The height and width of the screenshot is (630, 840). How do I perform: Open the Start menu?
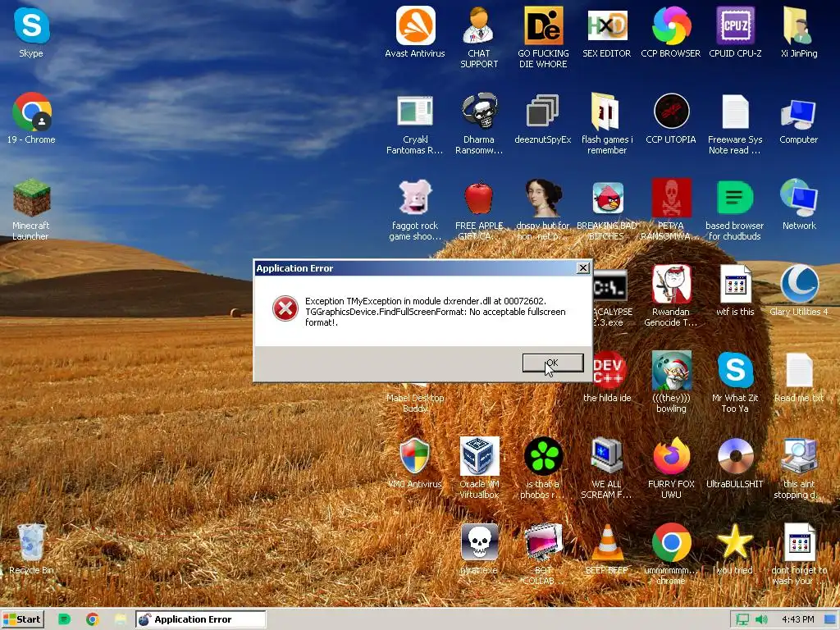(x=22, y=619)
